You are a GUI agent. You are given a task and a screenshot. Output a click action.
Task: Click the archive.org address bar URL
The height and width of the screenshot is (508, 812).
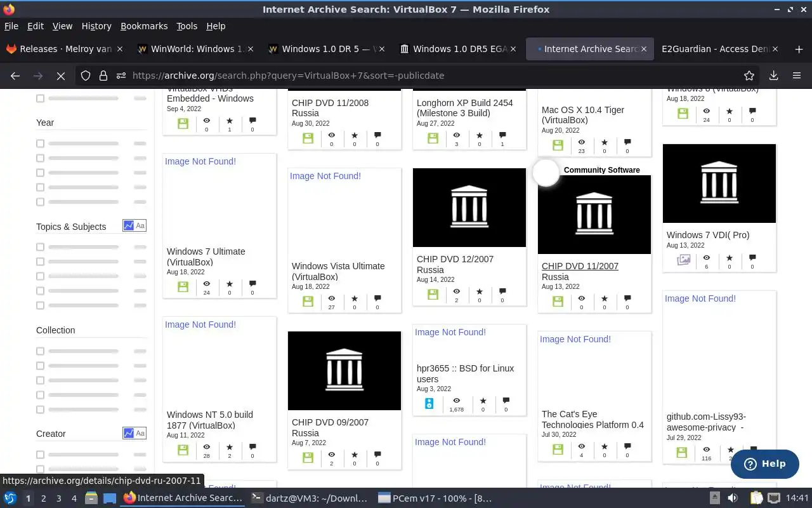point(288,76)
